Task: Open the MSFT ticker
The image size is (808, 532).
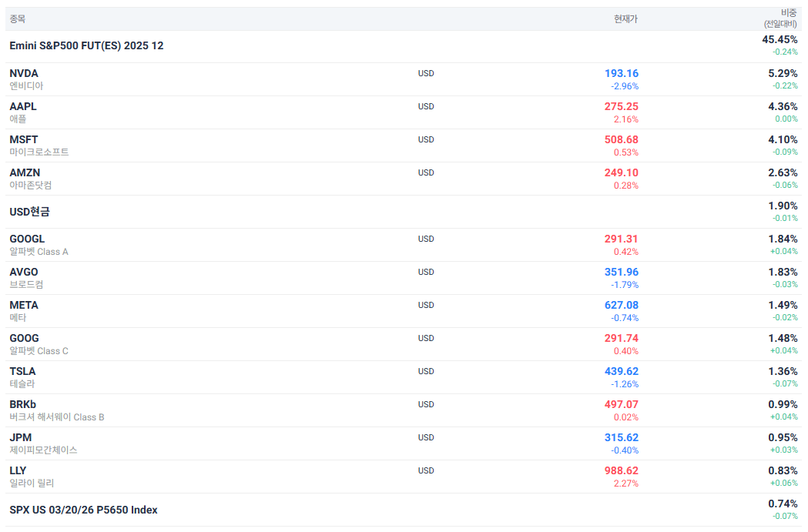Action: pos(24,139)
